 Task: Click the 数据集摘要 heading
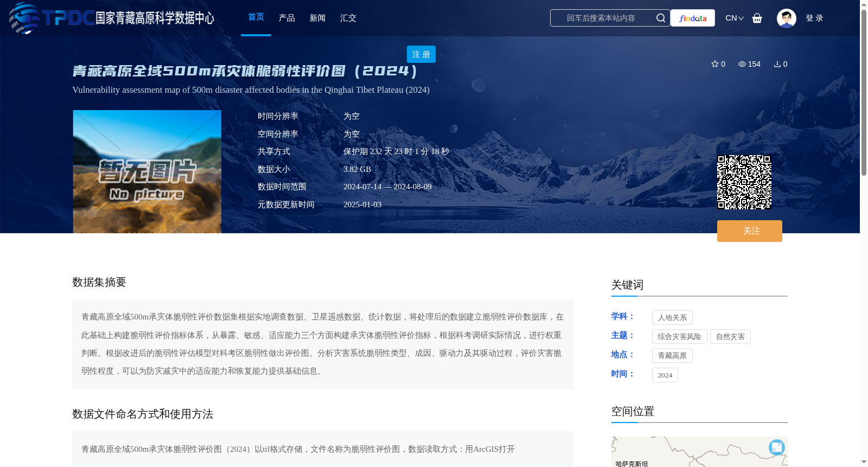99,282
